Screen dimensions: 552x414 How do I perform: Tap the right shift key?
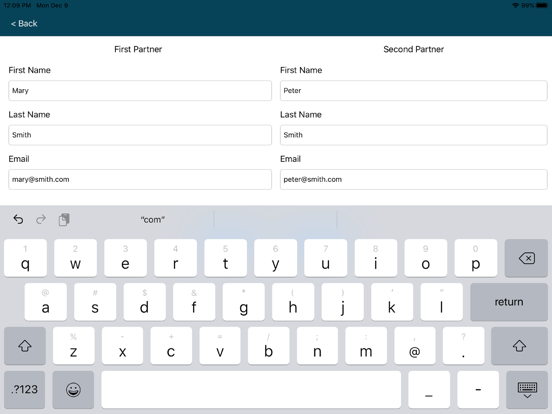point(519,346)
